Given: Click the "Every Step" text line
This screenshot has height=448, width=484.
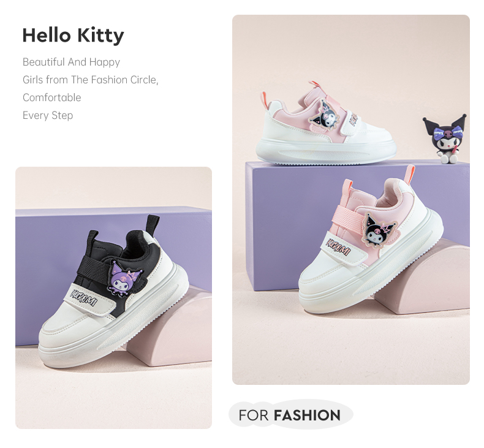Looking at the screenshot, I should pyautogui.click(x=48, y=115).
